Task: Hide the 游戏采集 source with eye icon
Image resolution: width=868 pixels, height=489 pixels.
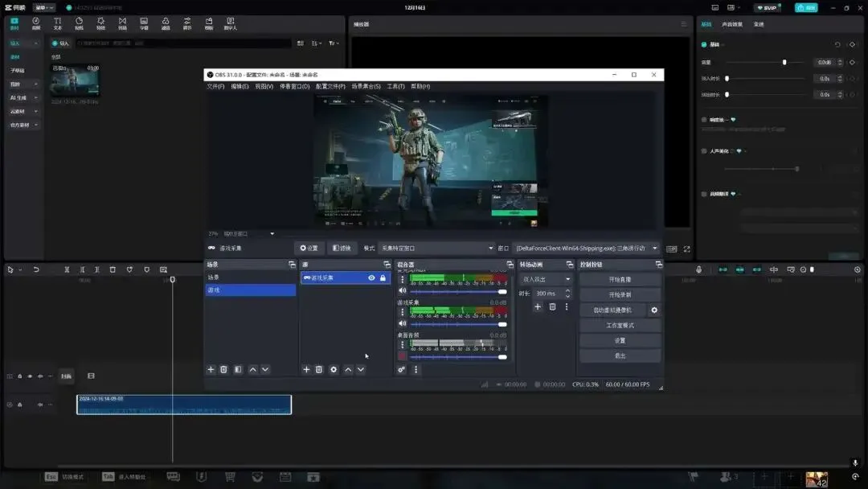Action: click(371, 278)
